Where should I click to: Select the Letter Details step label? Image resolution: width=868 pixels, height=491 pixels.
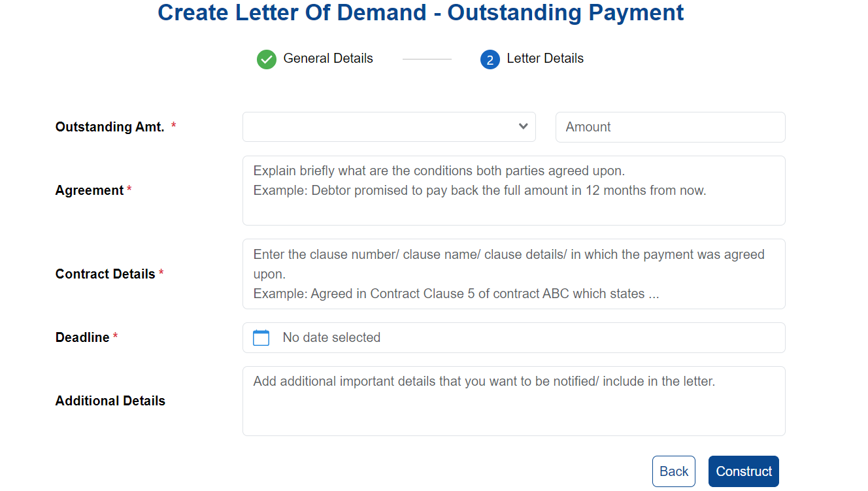(545, 58)
